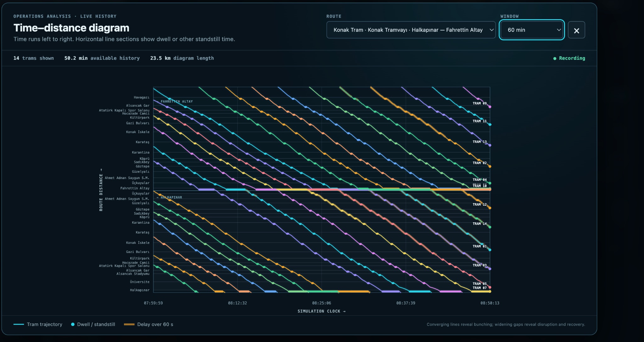Click the green Recording status indicator

569,58
